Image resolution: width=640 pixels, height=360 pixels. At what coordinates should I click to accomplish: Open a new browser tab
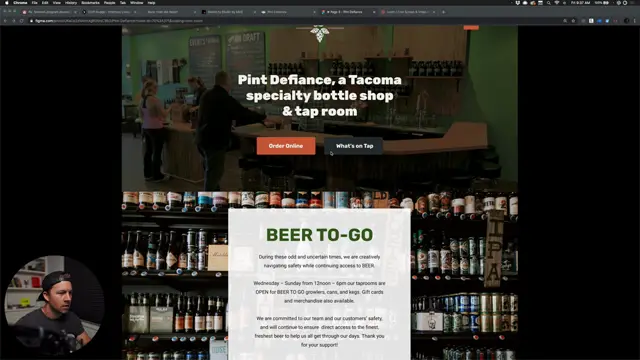pyautogui.click(x=443, y=12)
